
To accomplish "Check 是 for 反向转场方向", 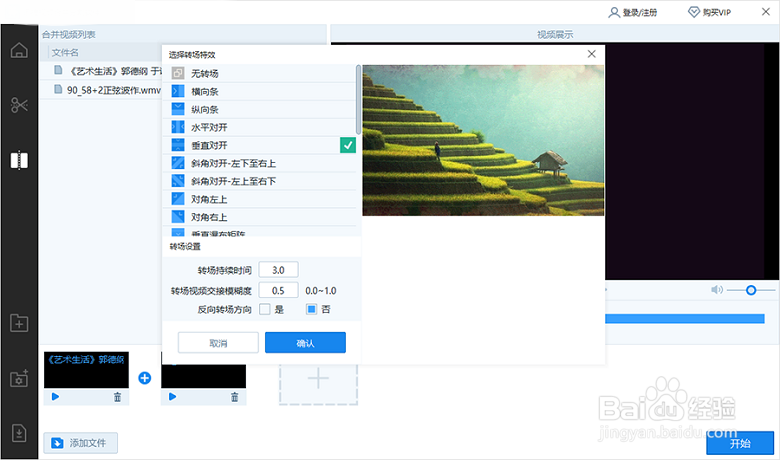I will click(265, 309).
